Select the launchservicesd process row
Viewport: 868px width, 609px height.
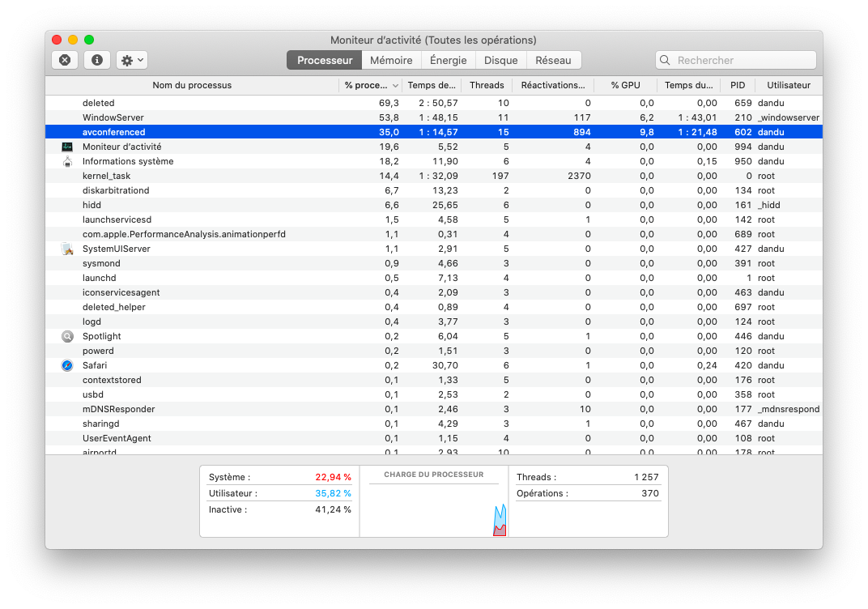(x=434, y=219)
